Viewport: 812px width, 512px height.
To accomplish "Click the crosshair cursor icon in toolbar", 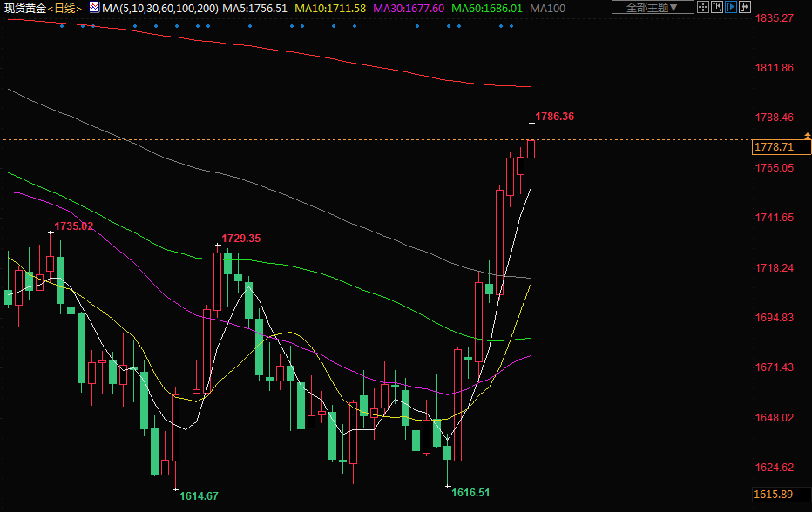I will pos(703,7).
